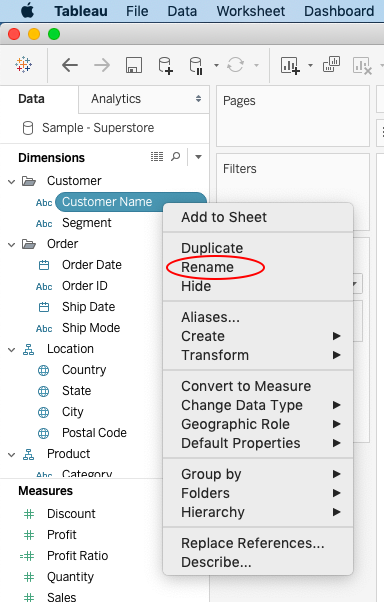Screen dimensions: 384x602
Task: Click the Abc icon beside Segment
Action: 44,223
